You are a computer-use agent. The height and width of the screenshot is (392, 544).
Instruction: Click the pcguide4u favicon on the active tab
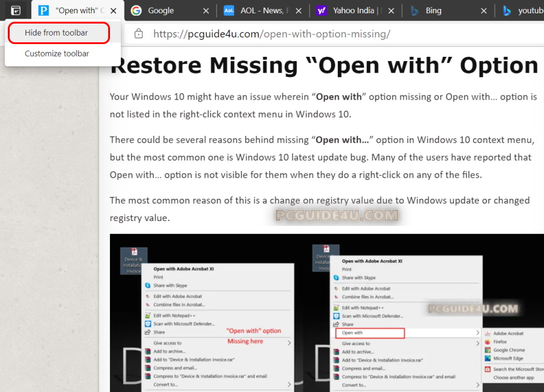click(x=44, y=11)
